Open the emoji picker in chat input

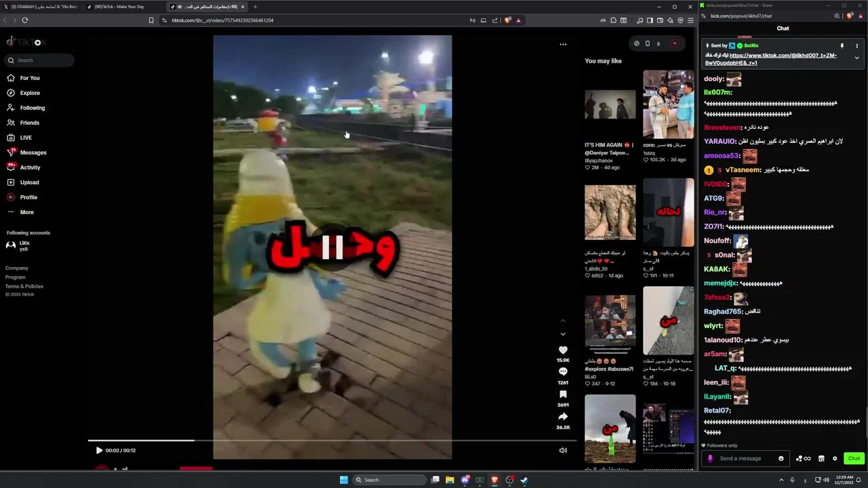tap(781, 458)
